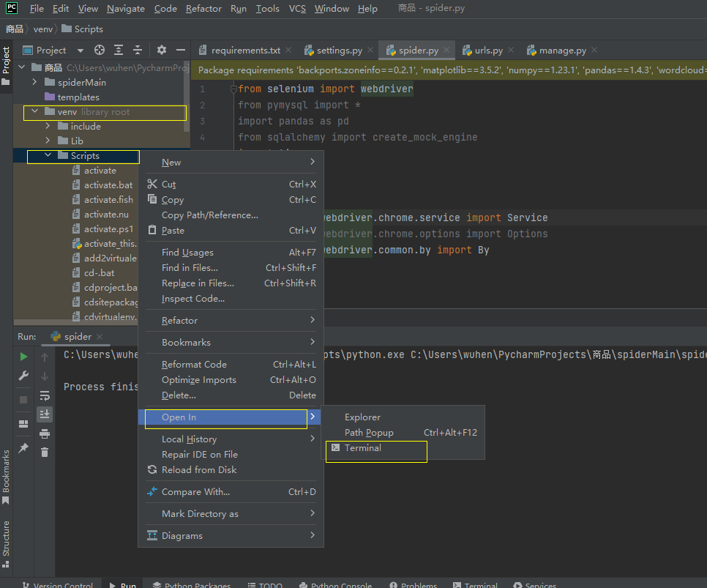
Task: Rerun spider with green play icon
Action: point(23,357)
